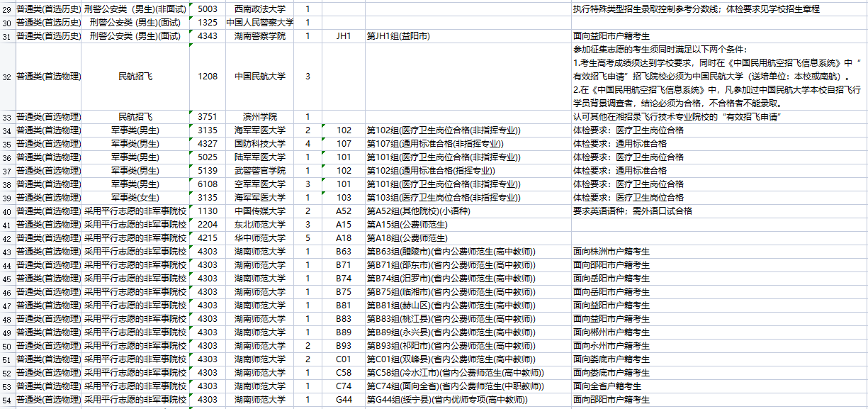Click school code cell 5025
Screen dimensions: 868x409
(208, 157)
